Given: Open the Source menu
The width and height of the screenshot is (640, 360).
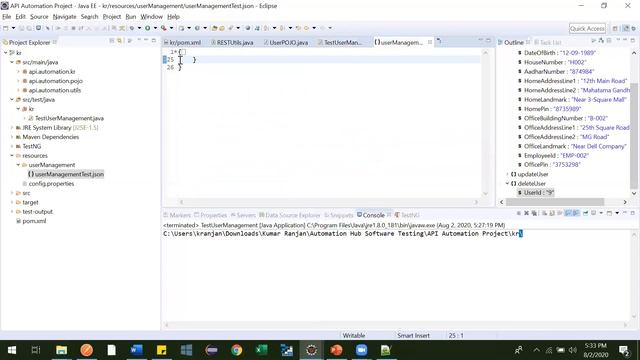Looking at the screenshot, I should [x=39, y=17].
